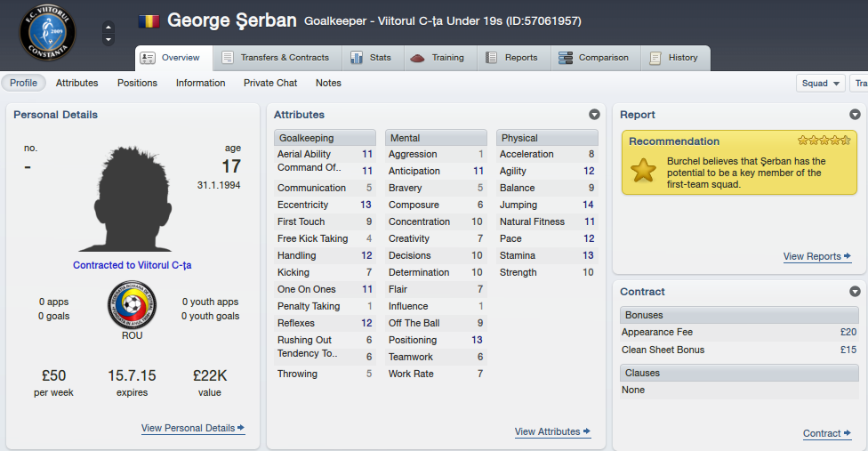Image resolution: width=868 pixels, height=451 pixels.
Task: Go to next player with down arrow
Action: pyautogui.click(x=108, y=40)
